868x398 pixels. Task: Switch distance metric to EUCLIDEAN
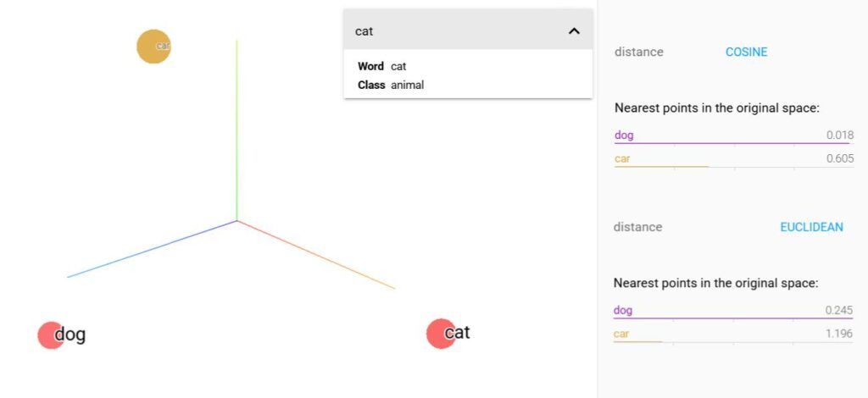click(x=811, y=227)
